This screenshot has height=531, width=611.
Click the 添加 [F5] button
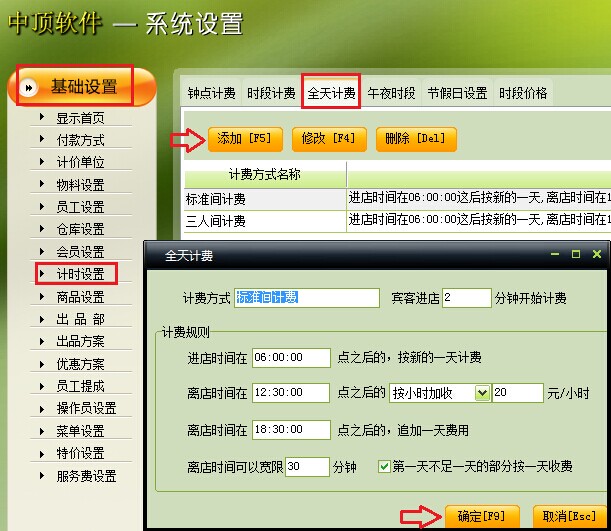click(245, 139)
